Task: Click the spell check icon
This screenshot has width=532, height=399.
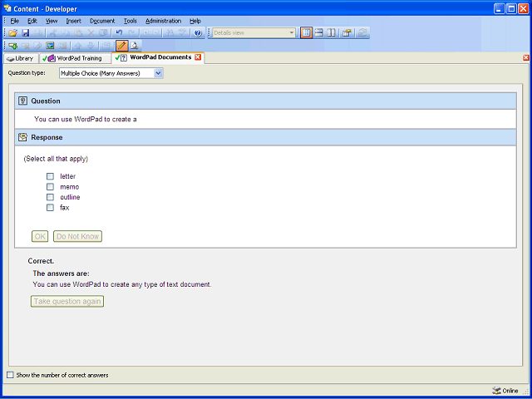Action: 183,33
